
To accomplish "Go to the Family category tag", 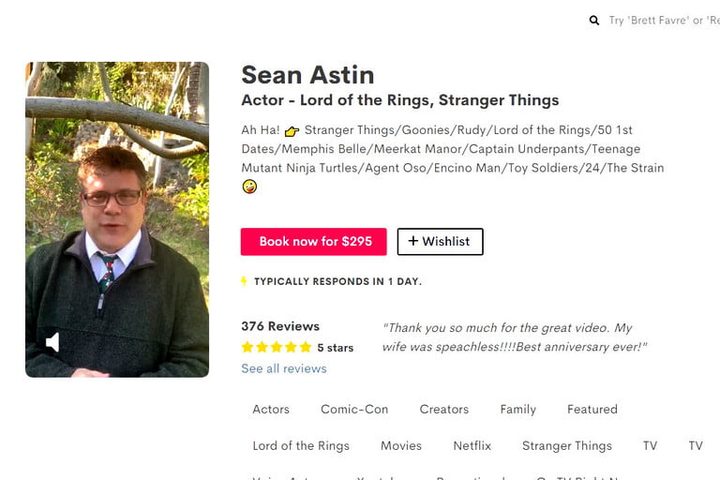I will pyautogui.click(x=518, y=409).
